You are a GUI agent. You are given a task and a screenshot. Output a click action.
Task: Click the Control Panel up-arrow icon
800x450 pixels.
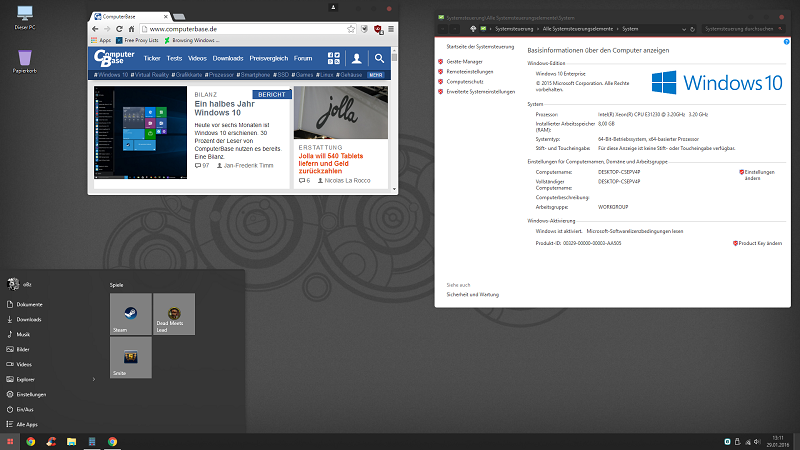coord(473,29)
